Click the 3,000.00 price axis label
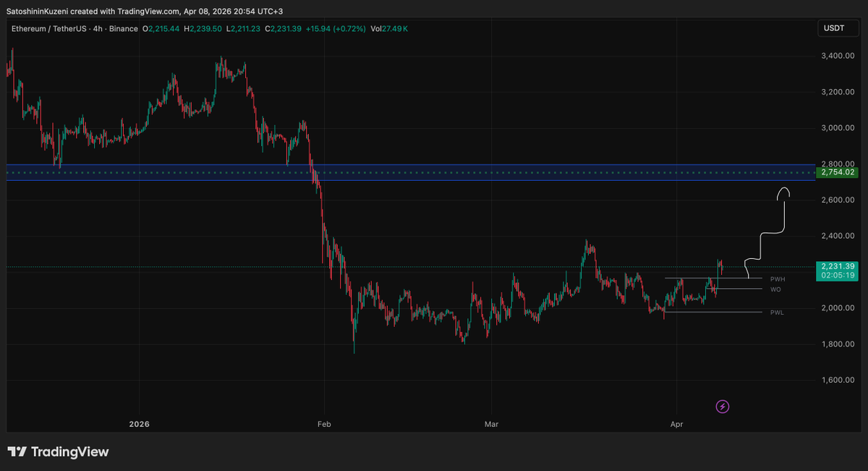 click(x=839, y=128)
